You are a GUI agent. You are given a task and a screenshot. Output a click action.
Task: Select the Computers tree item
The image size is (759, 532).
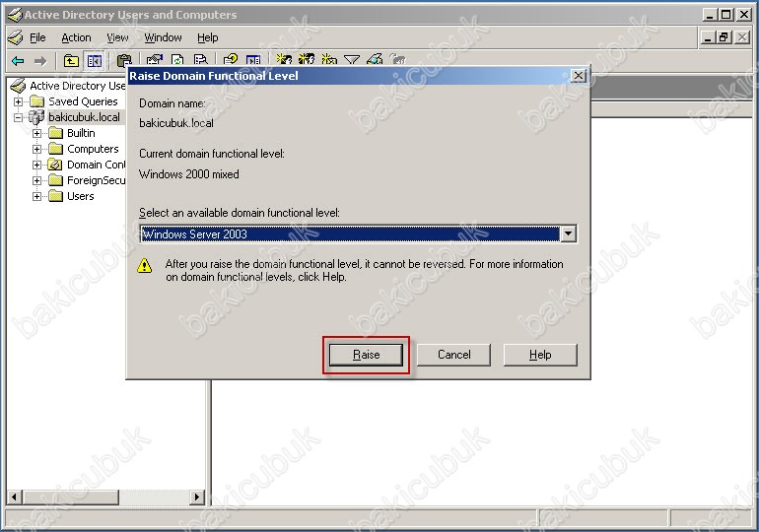(93, 149)
